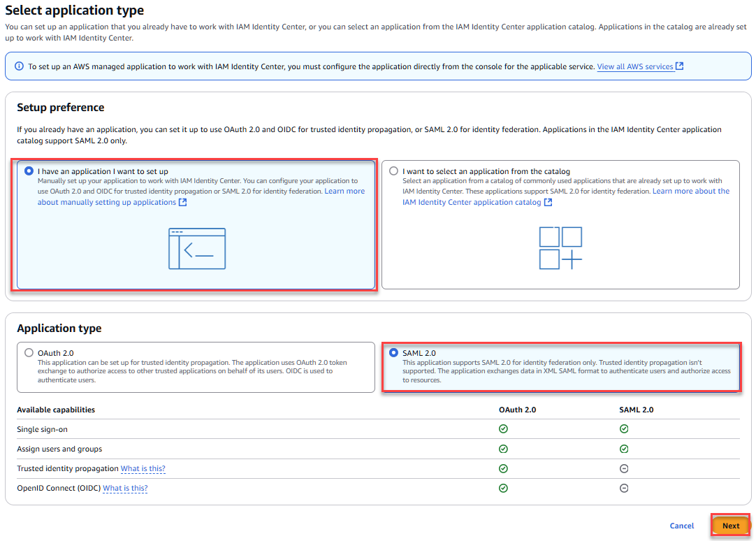
Task: Click SAML 2.0 unsupported icon for Trusted identity propagation
Action: pos(624,469)
